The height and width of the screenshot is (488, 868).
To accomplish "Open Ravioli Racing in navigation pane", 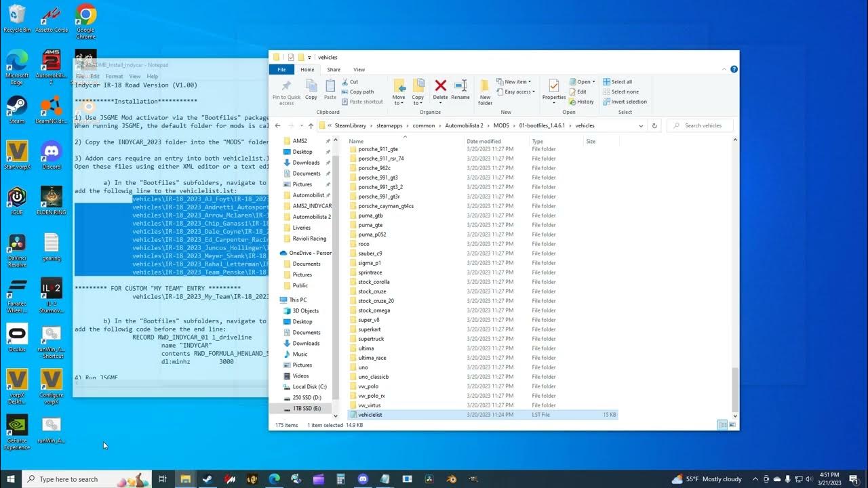I will tap(309, 239).
